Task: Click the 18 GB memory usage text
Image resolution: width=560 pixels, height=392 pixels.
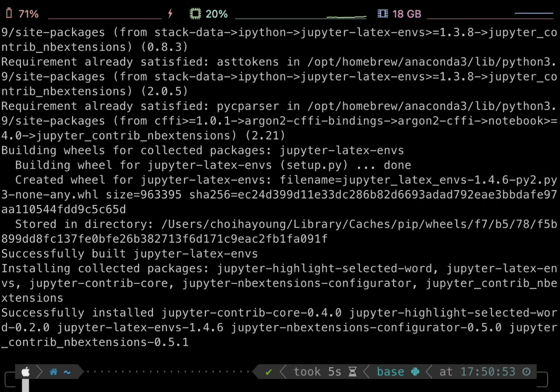Action: pyautogui.click(x=407, y=14)
